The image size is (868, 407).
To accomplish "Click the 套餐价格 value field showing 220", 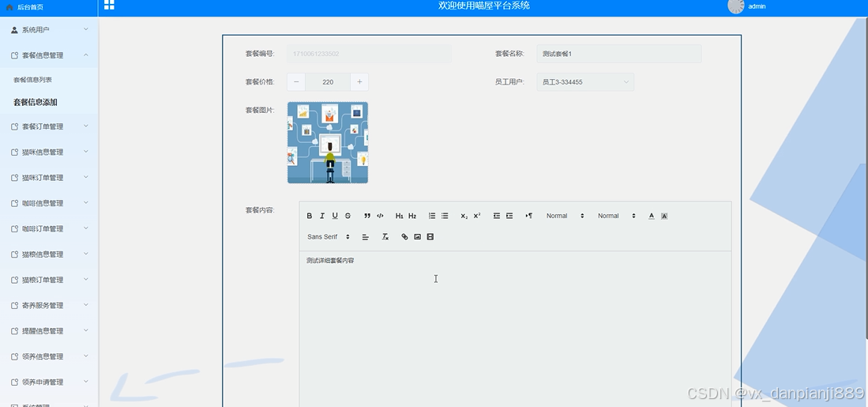I will coord(328,82).
